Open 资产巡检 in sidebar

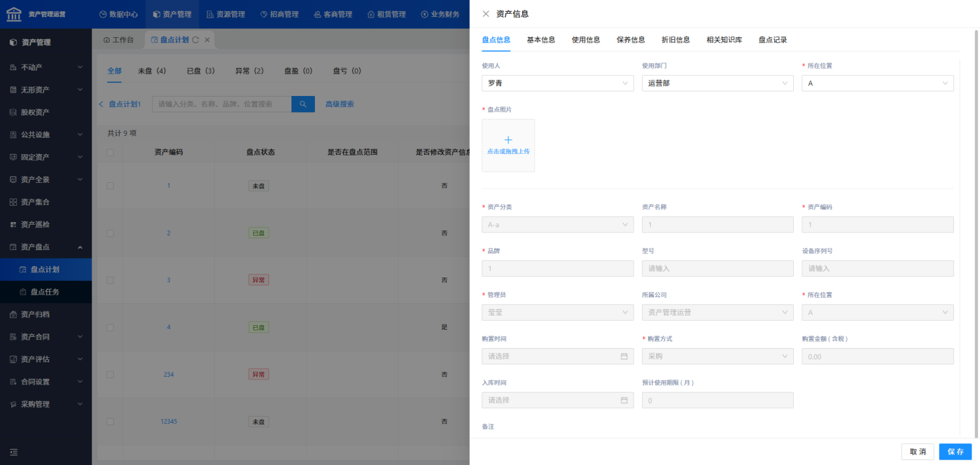pos(46,225)
